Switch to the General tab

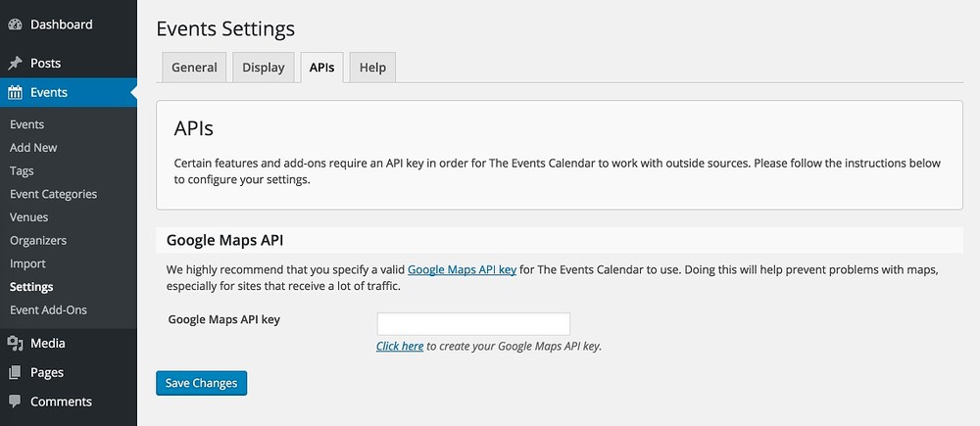coord(194,68)
